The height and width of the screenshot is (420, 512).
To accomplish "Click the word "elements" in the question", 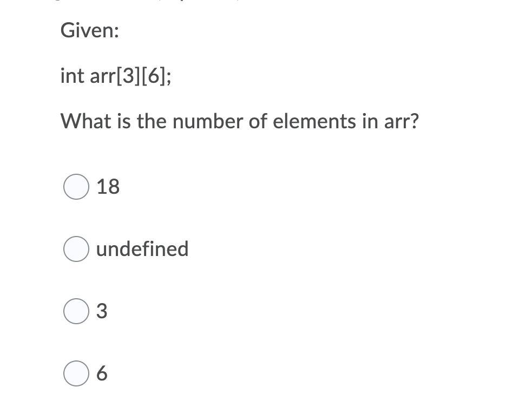I will coord(314,121).
